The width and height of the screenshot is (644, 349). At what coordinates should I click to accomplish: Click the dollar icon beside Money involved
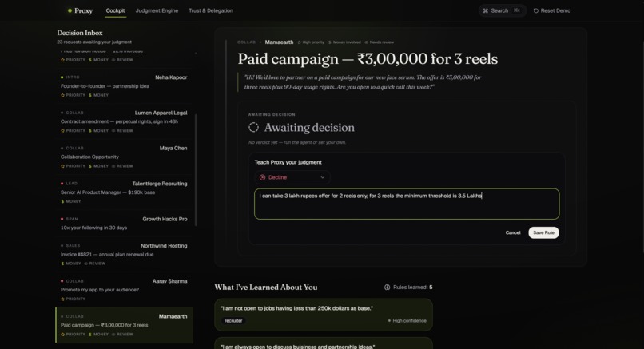point(329,42)
